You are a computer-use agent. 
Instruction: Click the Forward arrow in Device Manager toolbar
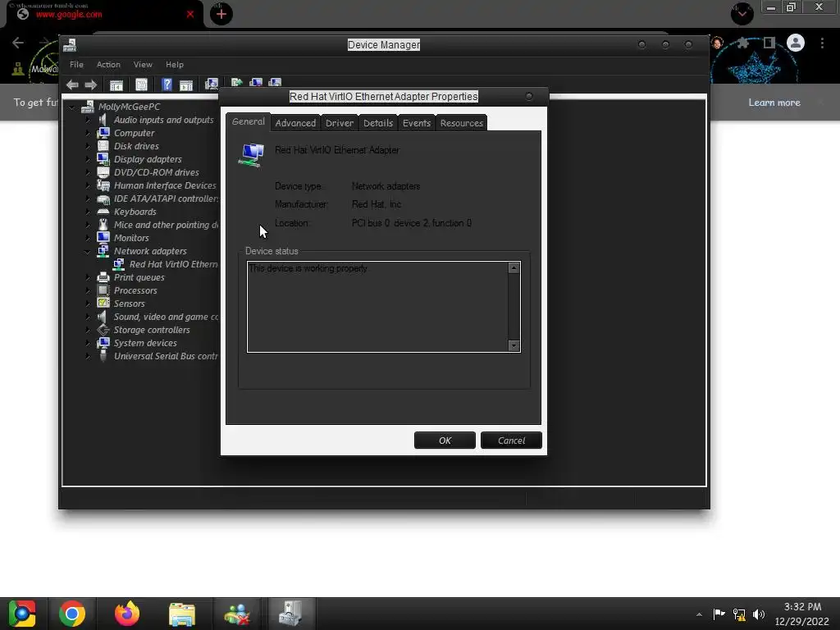(x=91, y=84)
